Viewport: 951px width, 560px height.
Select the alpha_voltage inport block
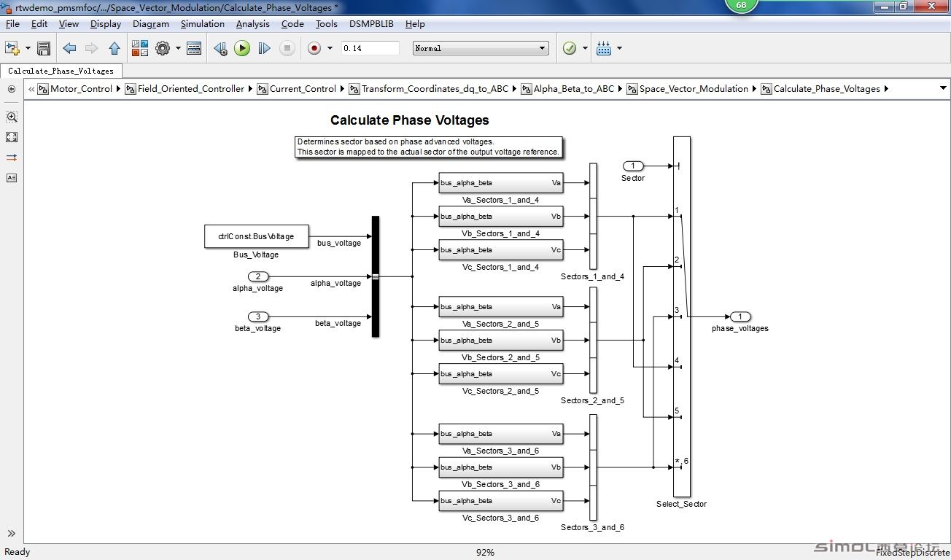(258, 276)
